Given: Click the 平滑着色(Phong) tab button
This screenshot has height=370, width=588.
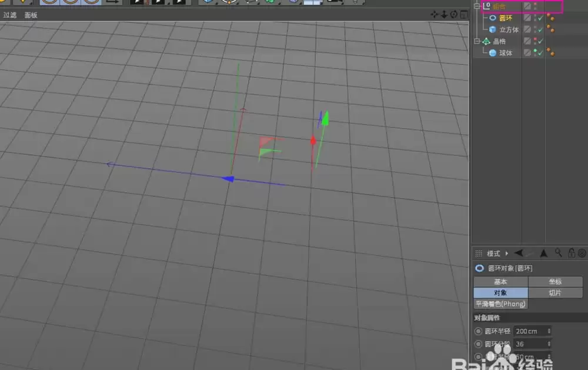Looking at the screenshot, I should 501,304.
